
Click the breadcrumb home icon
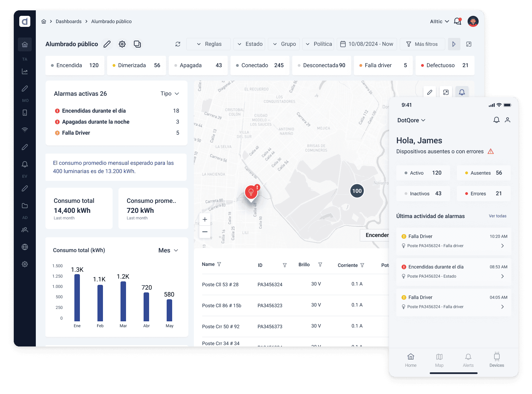44,21
